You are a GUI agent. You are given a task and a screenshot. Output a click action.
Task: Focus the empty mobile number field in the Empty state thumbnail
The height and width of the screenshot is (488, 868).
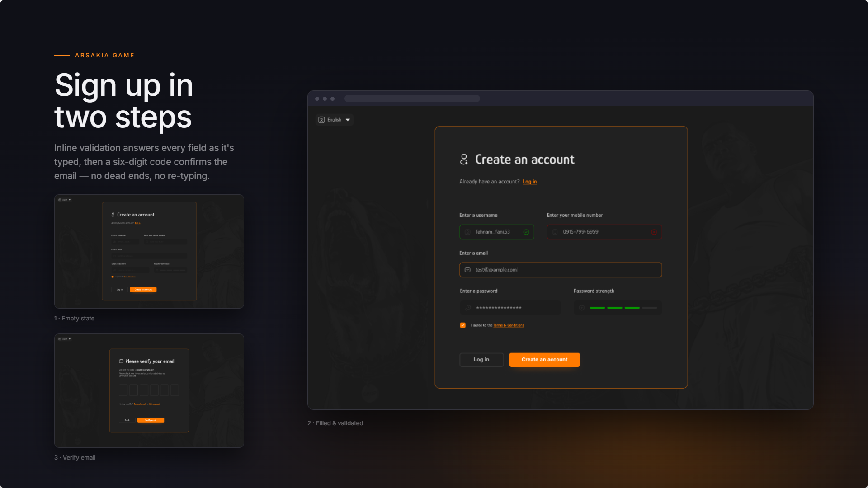[165, 242]
